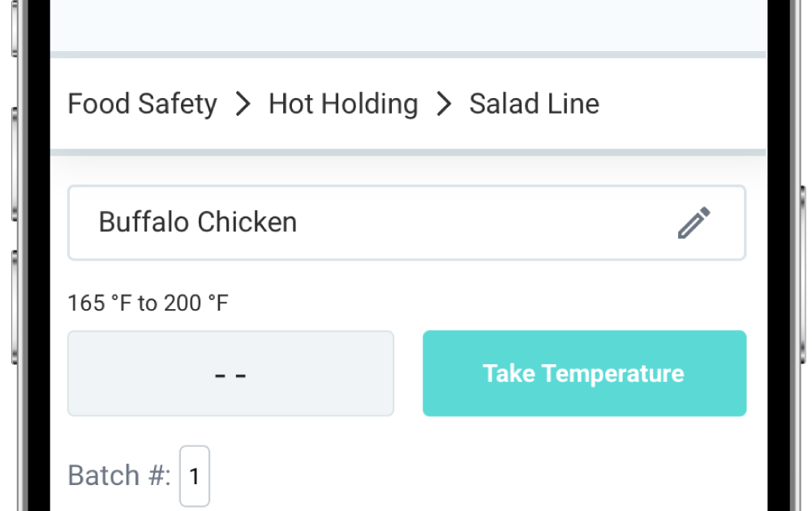Screen dimensions: 812x511
Task: Go to Hot Holding from the breadcrumb
Action: click(x=342, y=103)
